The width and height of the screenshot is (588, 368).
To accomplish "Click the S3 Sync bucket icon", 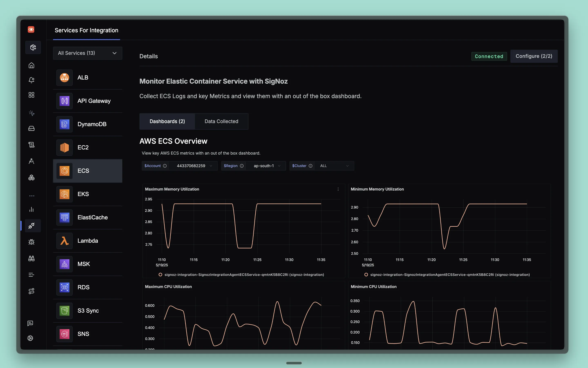I will point(64,311).
